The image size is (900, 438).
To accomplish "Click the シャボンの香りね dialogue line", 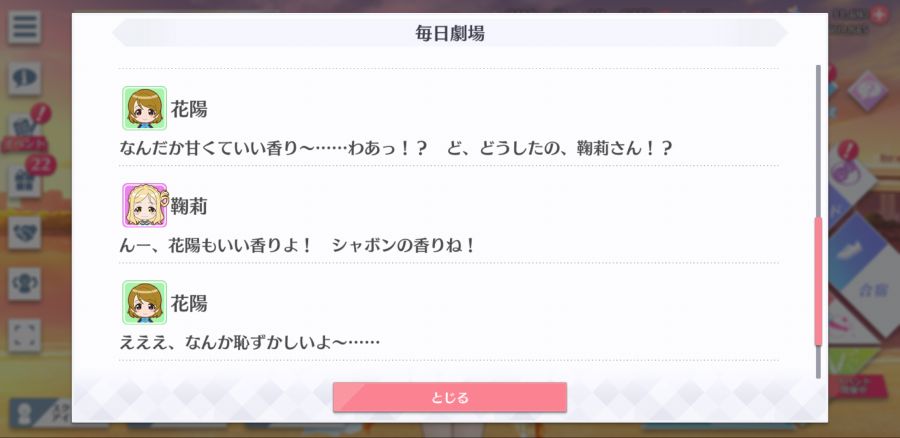I will (x=404, y=246).
